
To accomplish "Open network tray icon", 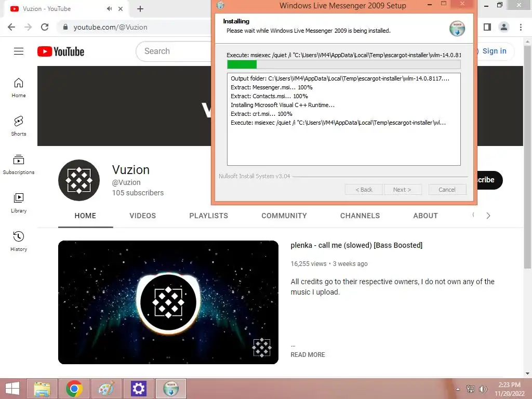I will (x=471, y=389).
